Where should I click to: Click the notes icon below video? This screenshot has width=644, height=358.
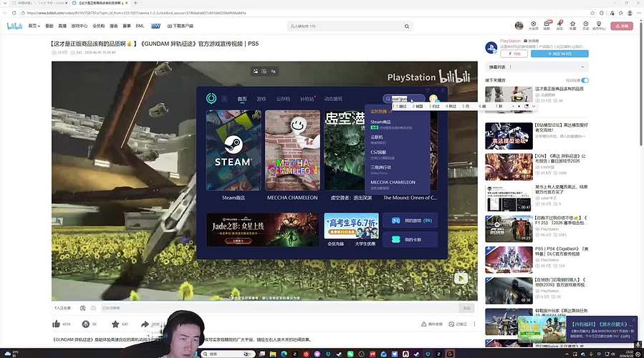point(451,324)
